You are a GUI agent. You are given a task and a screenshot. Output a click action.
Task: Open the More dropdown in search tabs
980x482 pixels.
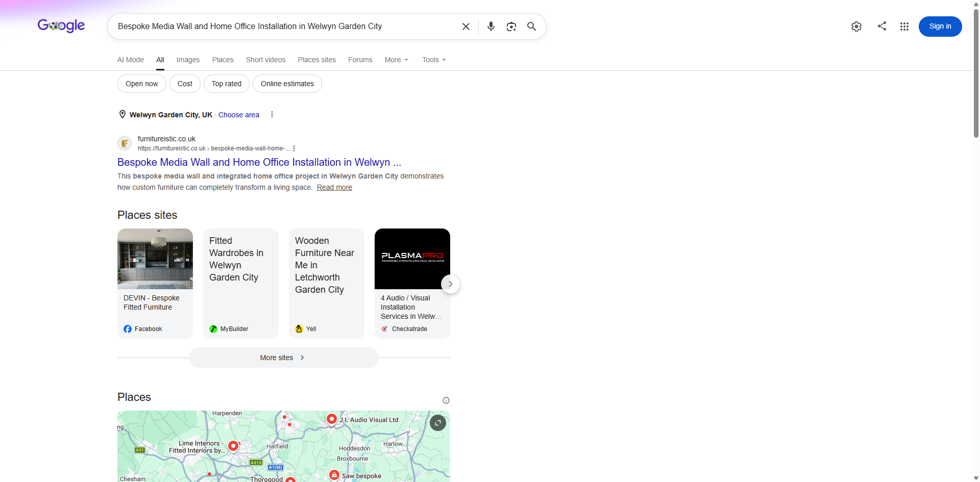[397, 60]
